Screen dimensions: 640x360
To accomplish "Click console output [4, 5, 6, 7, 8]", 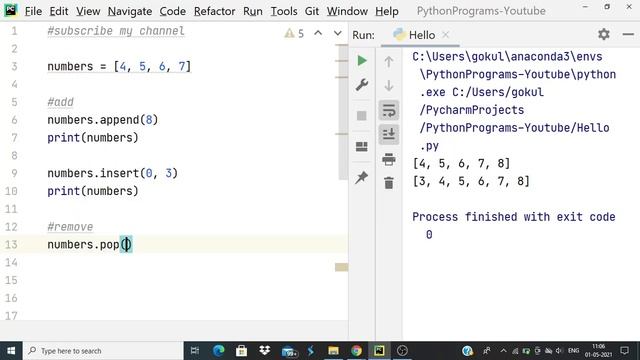I will coord(462,163).
